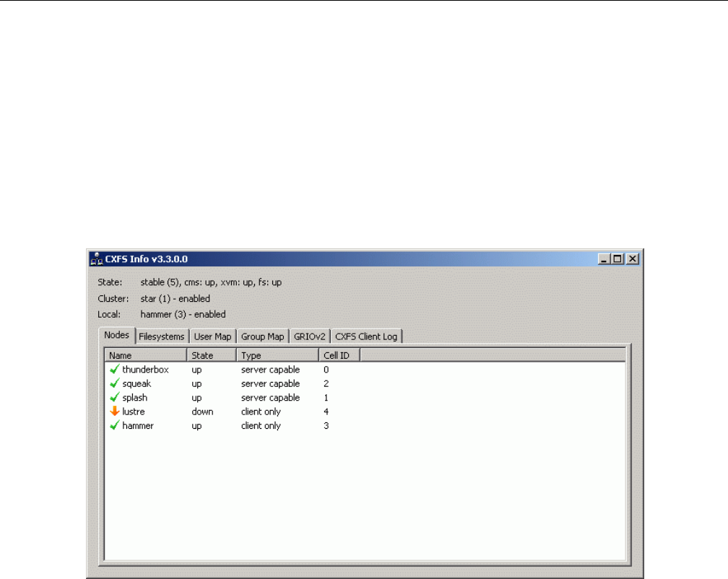The image size is (728, 579).
Task: Open the User Map tab
Action: pos(212,336)
